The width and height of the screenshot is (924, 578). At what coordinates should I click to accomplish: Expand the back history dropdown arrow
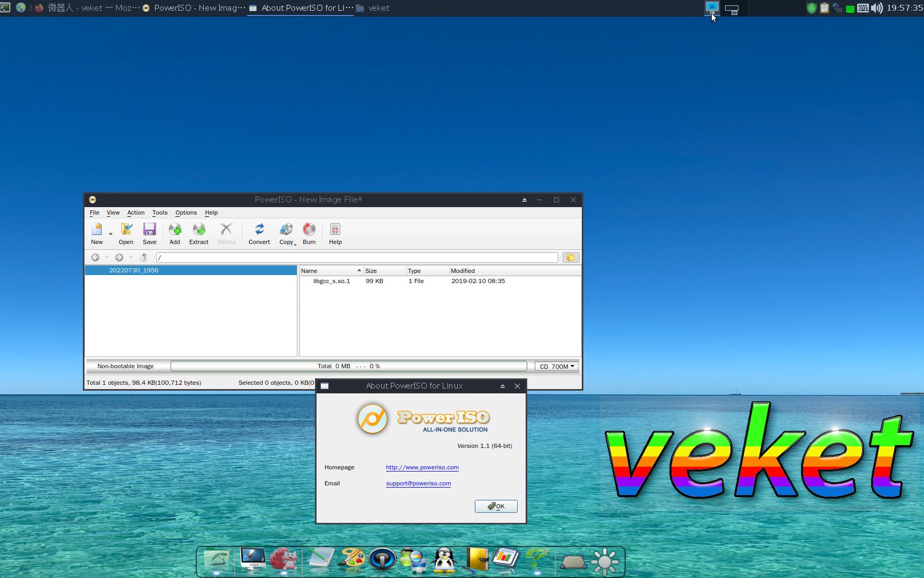[106, 257]
